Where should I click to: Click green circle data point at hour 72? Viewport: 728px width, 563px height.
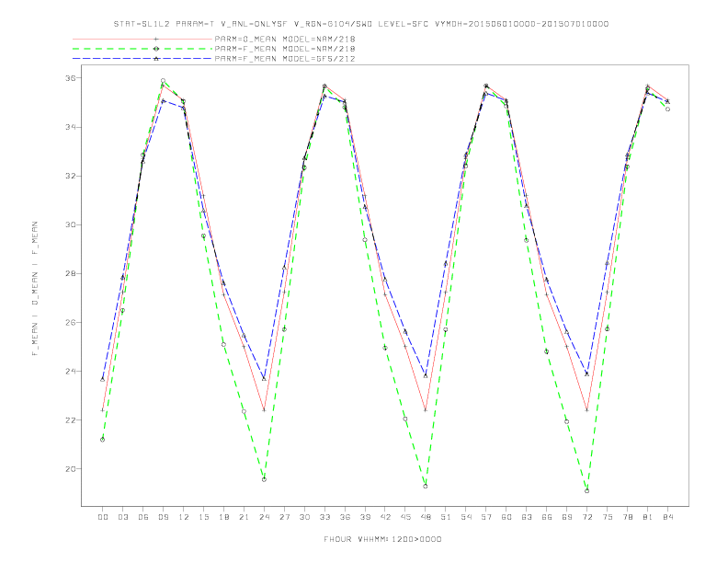(586, 491)
